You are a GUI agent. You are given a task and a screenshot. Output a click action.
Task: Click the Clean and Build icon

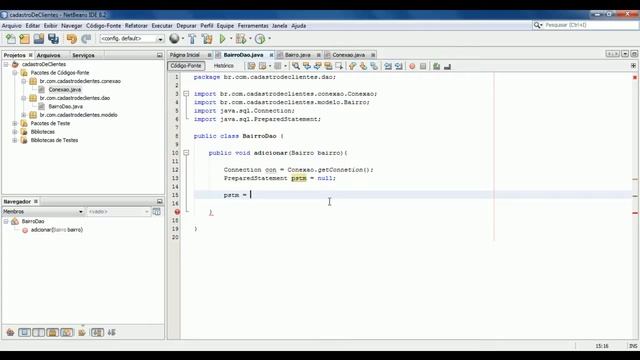pyautogui.click(x=207, y=39)
